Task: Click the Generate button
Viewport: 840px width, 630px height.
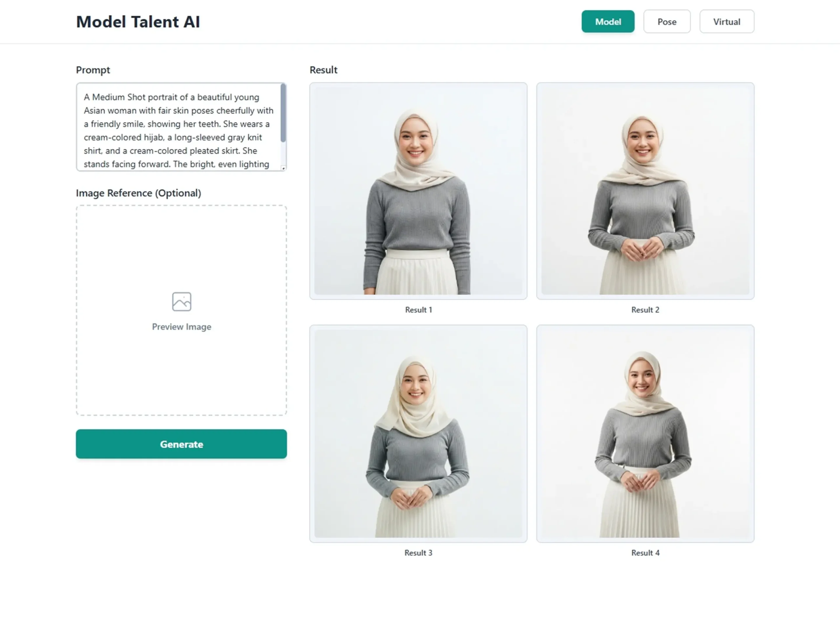Action: tap(181, 444)
